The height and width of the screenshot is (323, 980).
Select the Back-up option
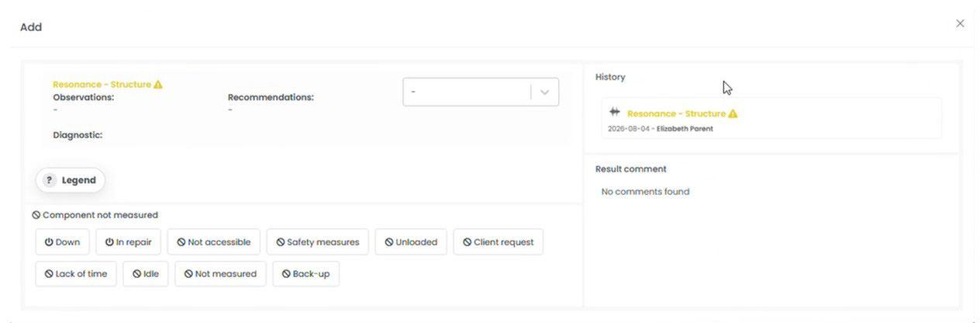coord(306,274)
